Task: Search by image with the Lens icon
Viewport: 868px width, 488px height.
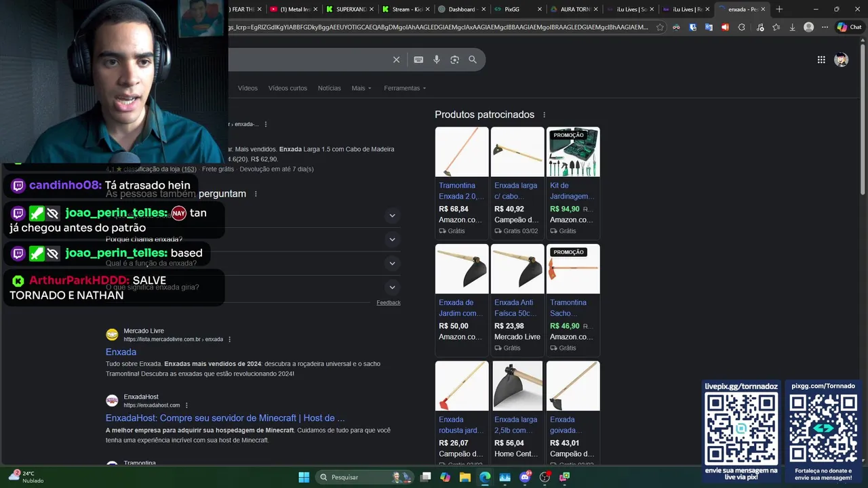Action: coord(454,60)
